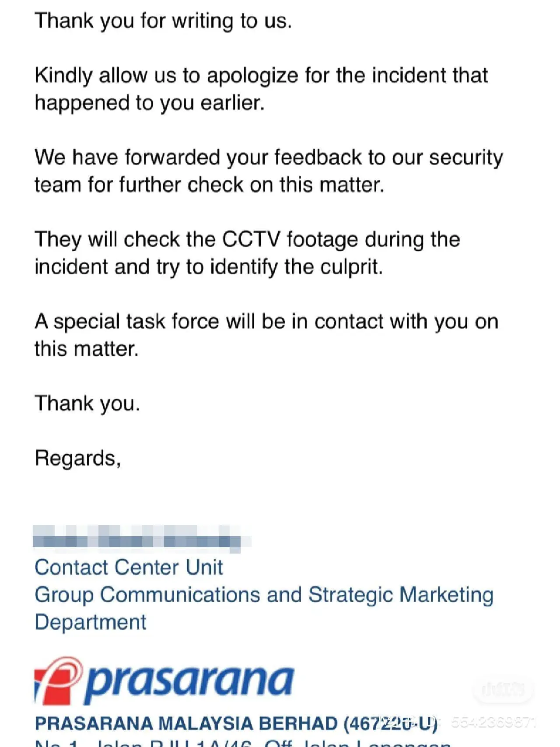
Task: Click the 'A special task force' sentence
Action: click(266, 322)
